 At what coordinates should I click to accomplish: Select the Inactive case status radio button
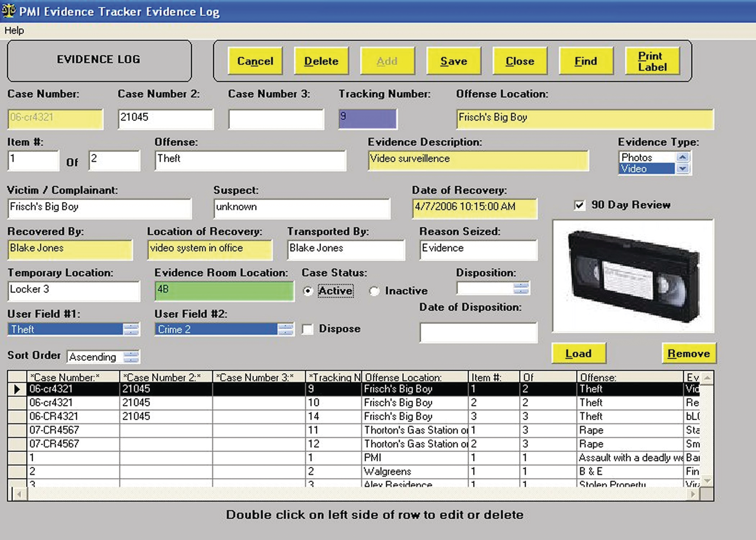pyautogui.click(x=374, y=291)
